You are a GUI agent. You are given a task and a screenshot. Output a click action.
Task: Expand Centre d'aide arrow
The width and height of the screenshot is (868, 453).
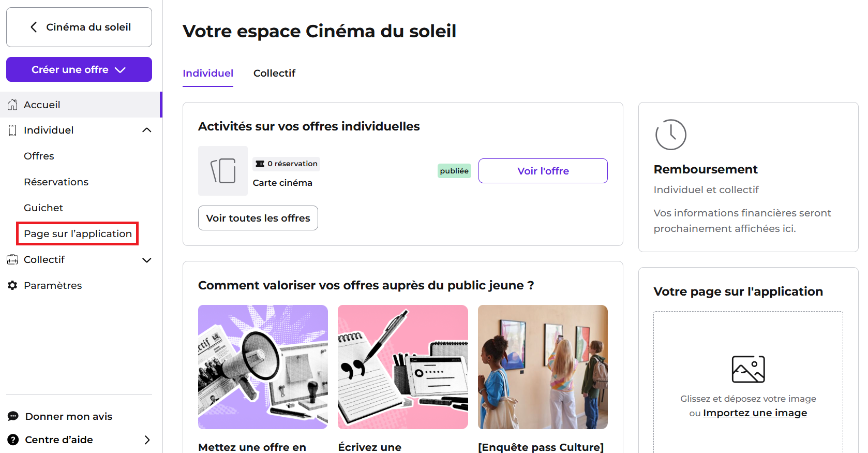pos(147,440)
